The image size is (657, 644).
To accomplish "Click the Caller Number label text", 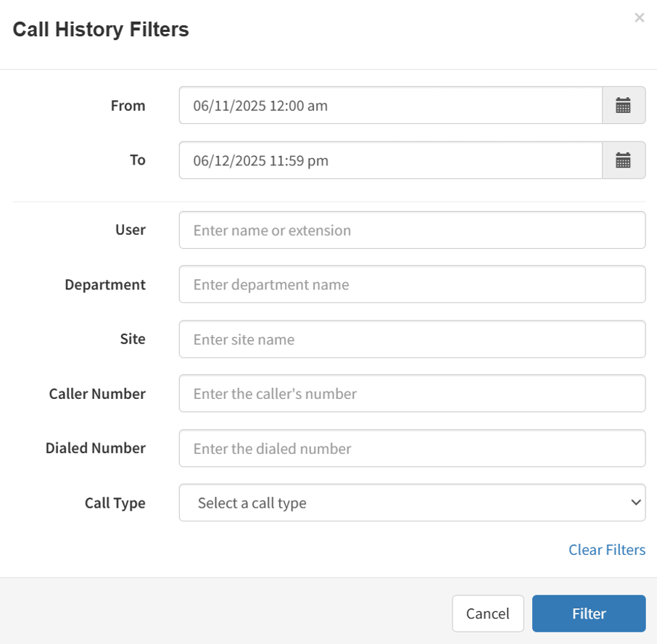I will [x=97, y=394].
